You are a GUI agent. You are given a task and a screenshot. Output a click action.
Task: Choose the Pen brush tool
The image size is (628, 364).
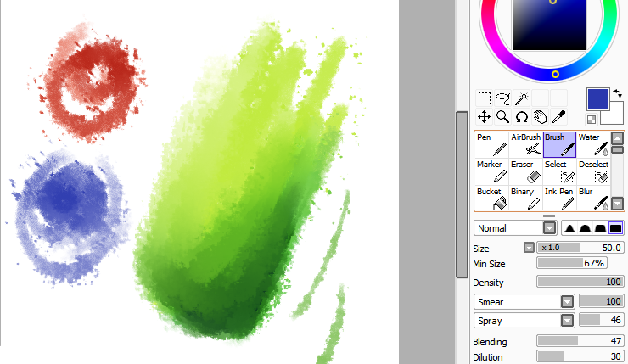point(491,144)
